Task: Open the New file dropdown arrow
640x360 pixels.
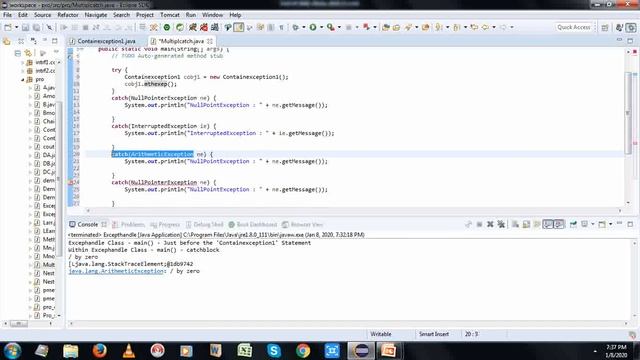Action: (x=16, y=27)
